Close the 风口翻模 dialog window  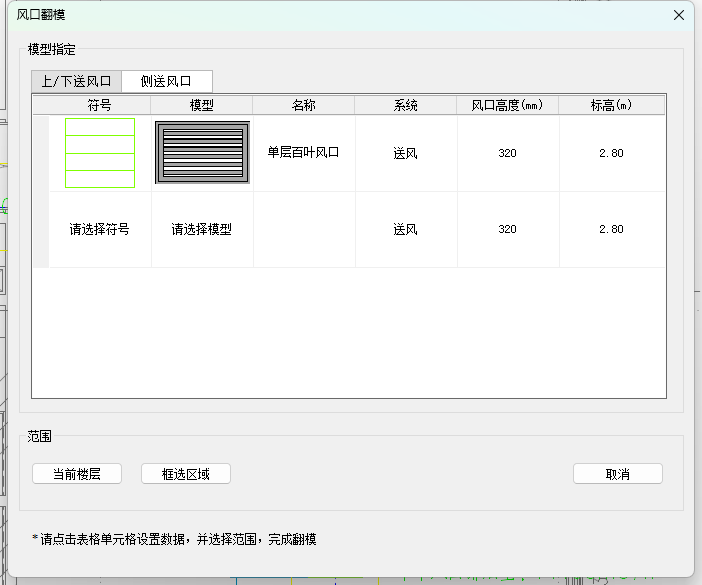pos(679,15)
